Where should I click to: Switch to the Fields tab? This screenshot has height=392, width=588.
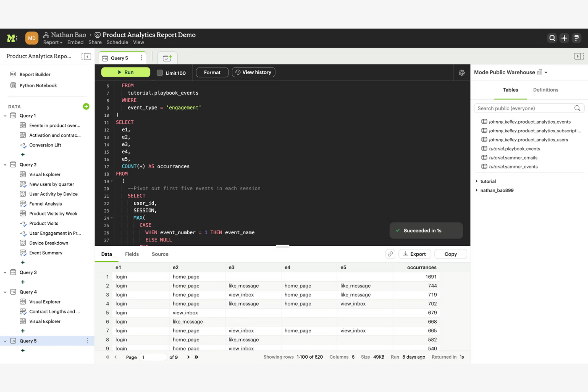132,254
